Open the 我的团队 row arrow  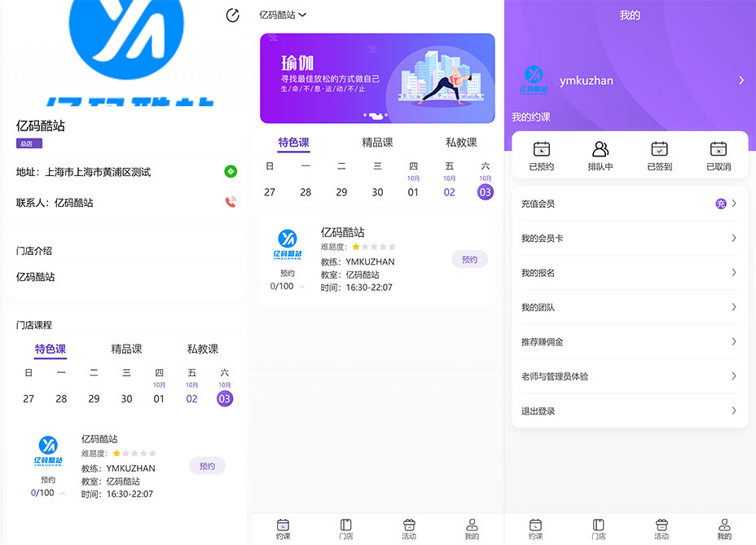[x=734, y=307]
